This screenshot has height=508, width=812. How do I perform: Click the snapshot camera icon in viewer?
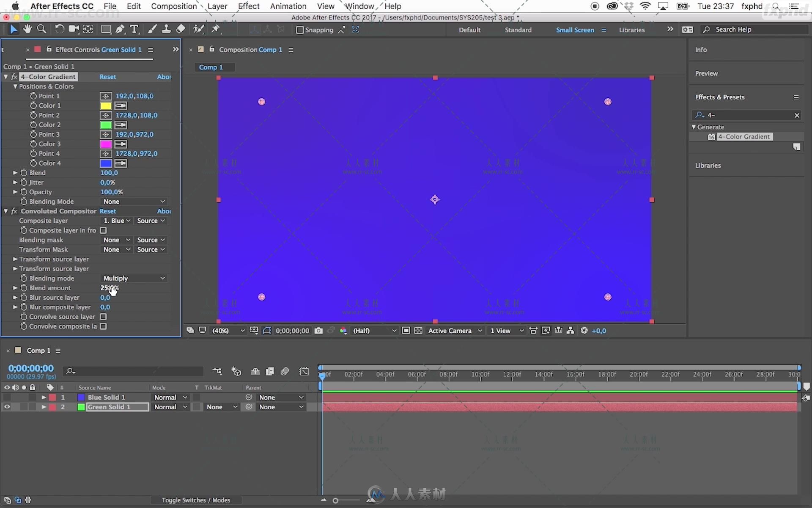318,331
